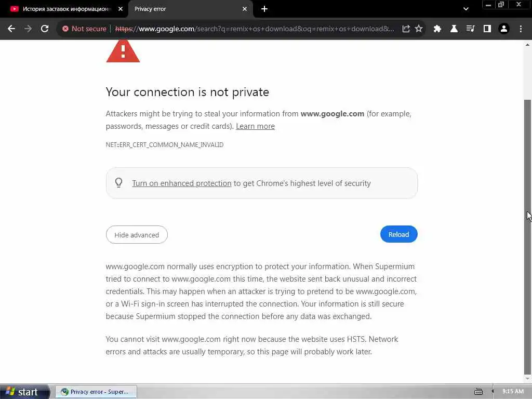Expand the tab search chevron
The height and width of the screenshot is (399, 532).
click(x=465, y=9)
